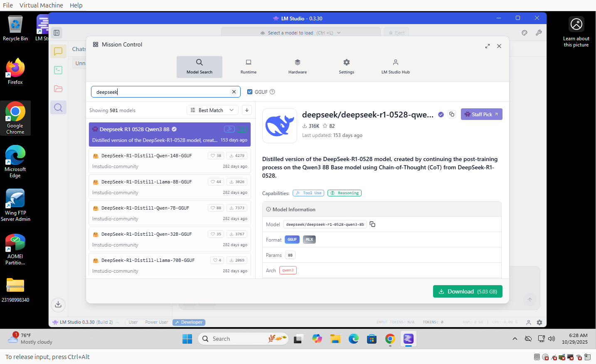
Task: Open the My Models folder icon
Action: coord(58,89)
